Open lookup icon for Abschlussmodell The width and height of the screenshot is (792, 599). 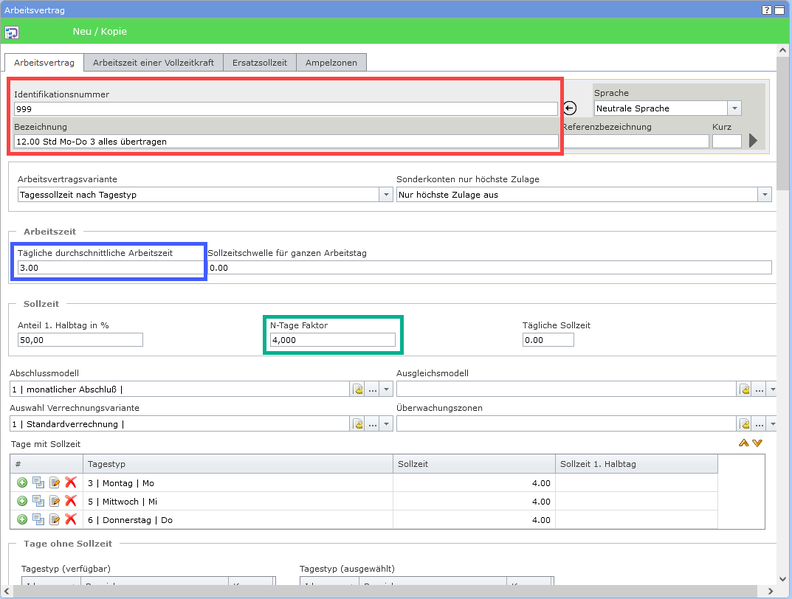point(358,390)
